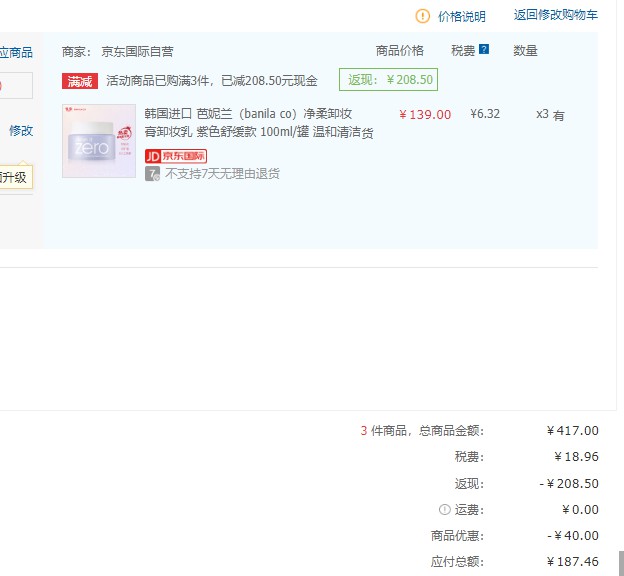Click product price ¥139.00
The width and height of the screenshot is (624, 576).
pos(425,115)
